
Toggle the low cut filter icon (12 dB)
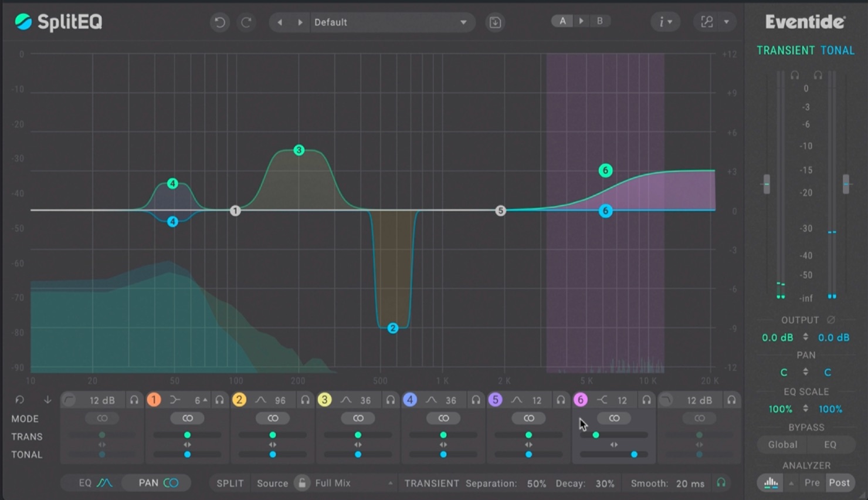[69, 400]
